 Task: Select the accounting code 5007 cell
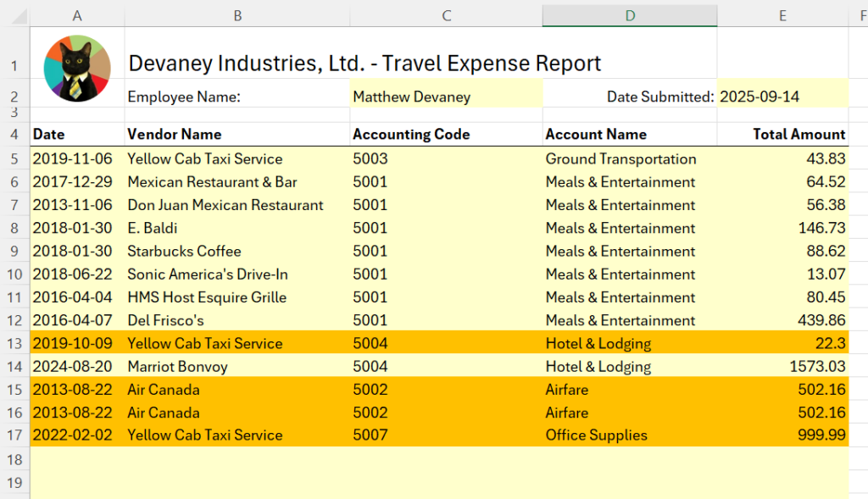tap(445, 435)
